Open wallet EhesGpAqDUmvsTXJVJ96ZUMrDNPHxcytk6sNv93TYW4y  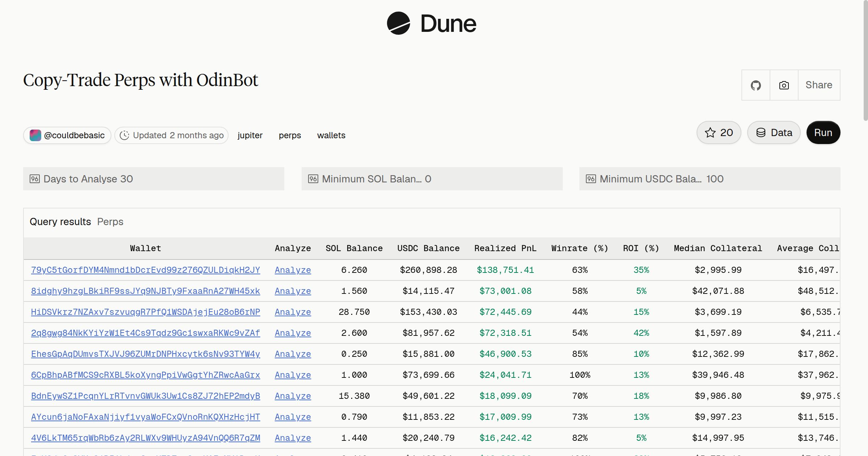(145, 354)
